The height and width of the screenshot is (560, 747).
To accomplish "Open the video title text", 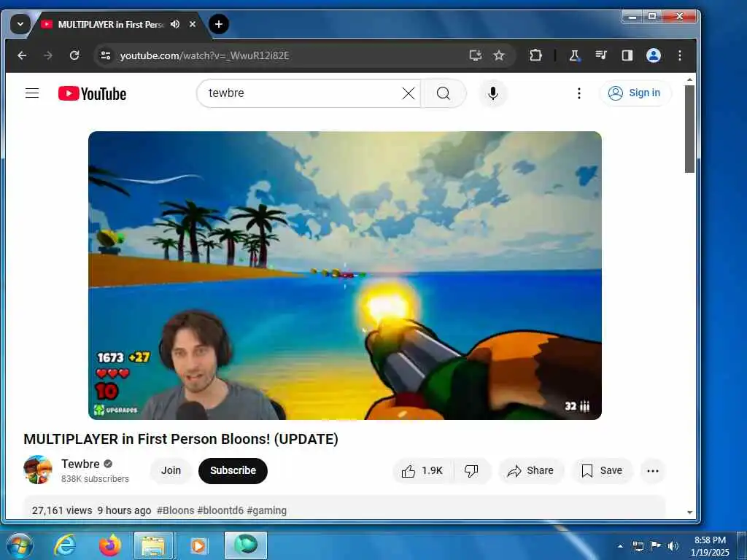I will [181, 439].
